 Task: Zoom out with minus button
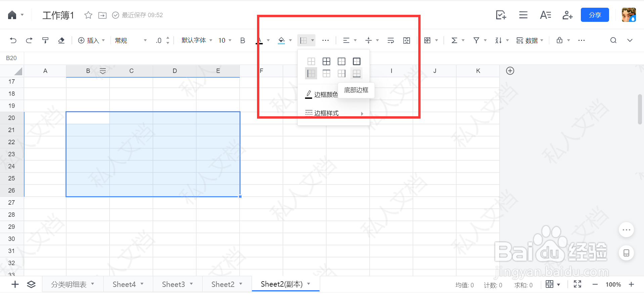[x=595, y=285]
